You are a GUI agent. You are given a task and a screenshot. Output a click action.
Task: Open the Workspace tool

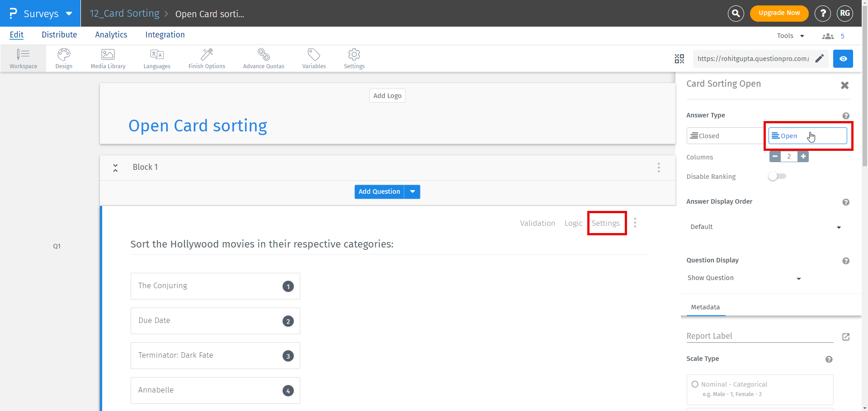coord(24,59)
